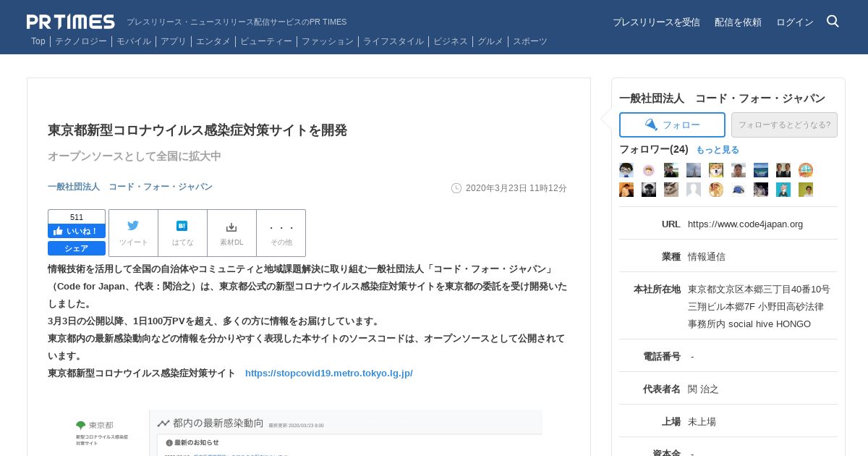Open gray cat follower avatar
Viewport: 868px width, 456px height.
(671, 190)
